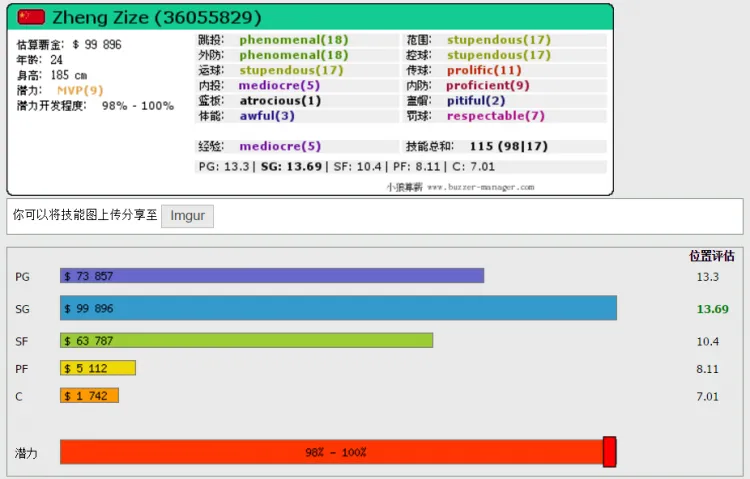Click the buzzer-manager.com watermark text
Screen dimensions: 750x479
click(481, 186)
